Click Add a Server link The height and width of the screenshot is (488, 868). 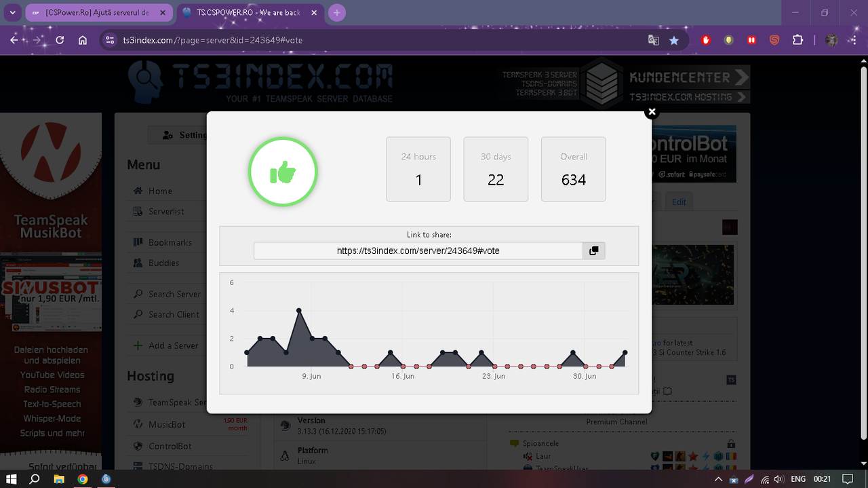(x=173, y=346)
